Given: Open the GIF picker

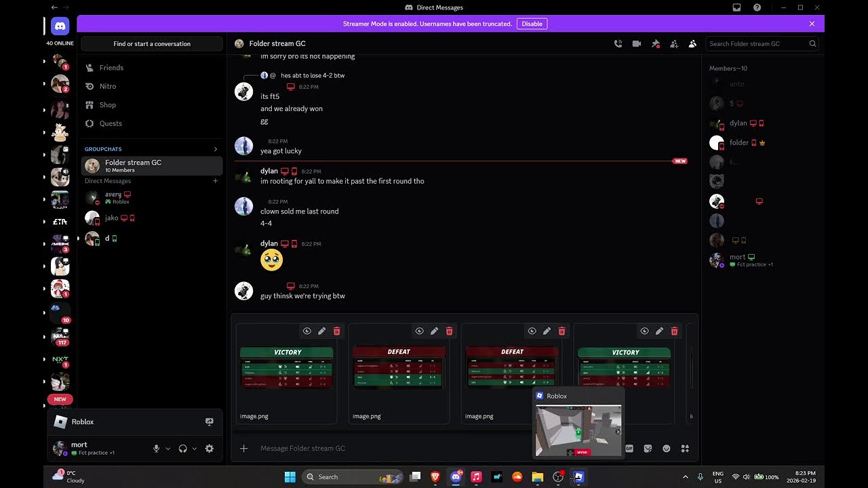Looking at the screenshot, I should point(629,448).
